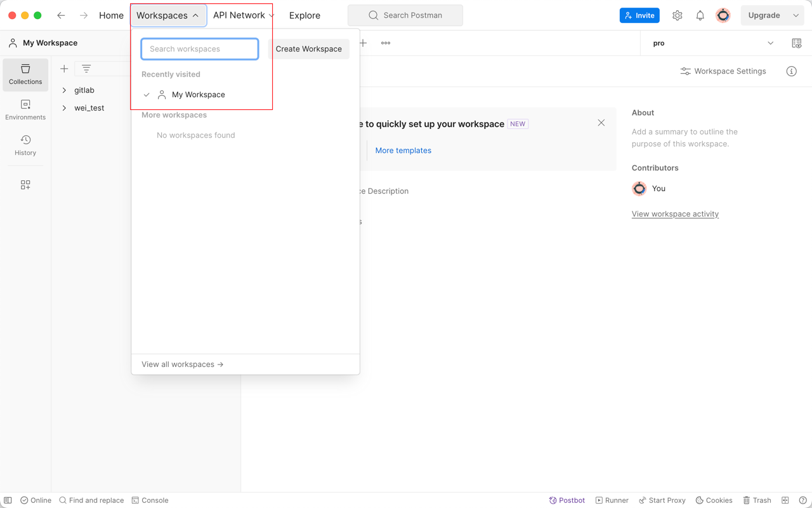Open Cookies manager

pyautogui.click(x=714, y=500)
